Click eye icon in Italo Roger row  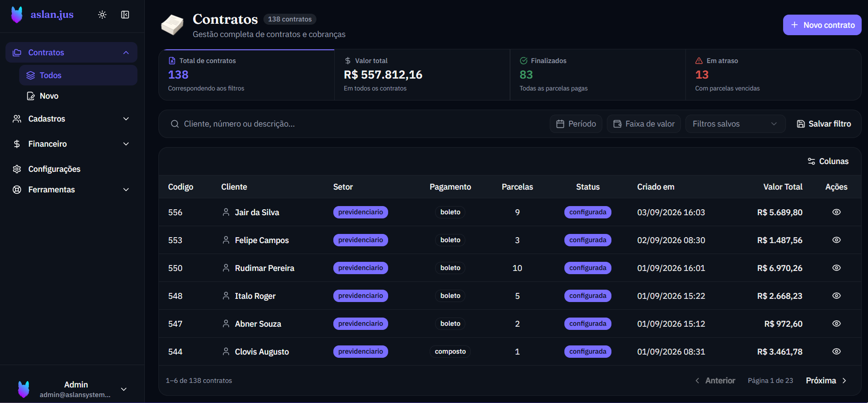tap(836, 296)
